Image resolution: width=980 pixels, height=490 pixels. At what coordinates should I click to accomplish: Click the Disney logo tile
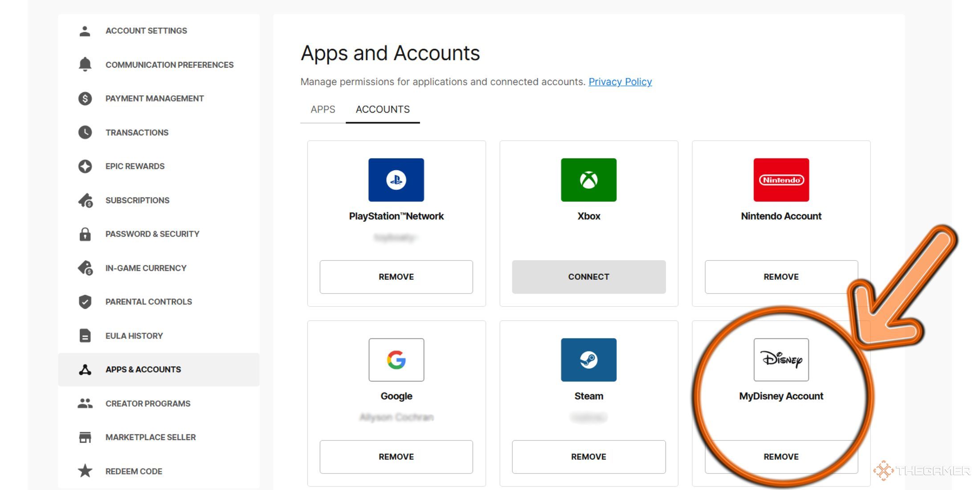click(x=781, y=360)
